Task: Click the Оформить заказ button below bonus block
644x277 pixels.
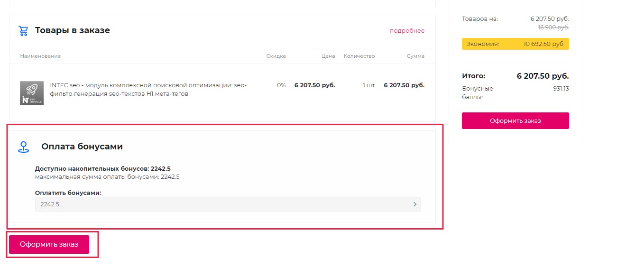Action: pos(49,244)
